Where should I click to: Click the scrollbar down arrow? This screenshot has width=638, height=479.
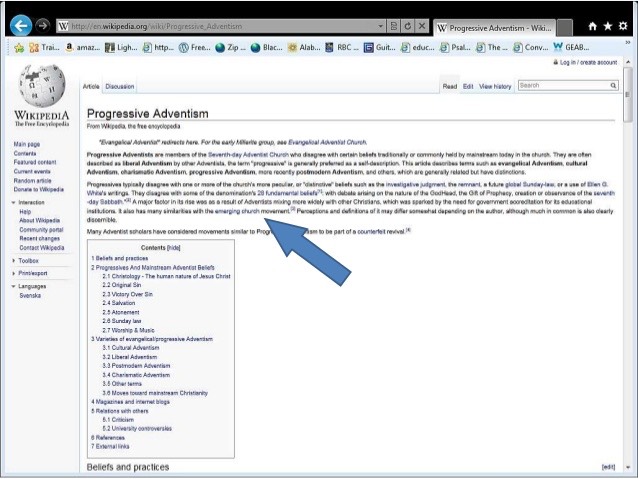coord(628,467)
